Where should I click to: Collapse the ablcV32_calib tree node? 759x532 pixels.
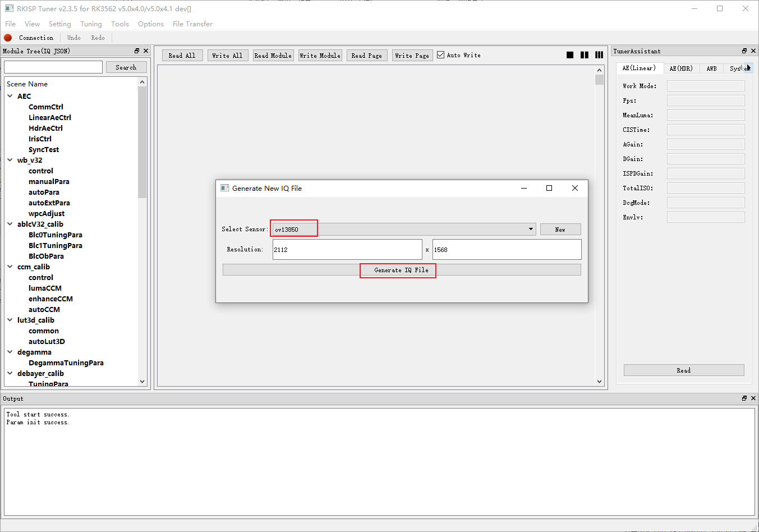coord(10,224)
